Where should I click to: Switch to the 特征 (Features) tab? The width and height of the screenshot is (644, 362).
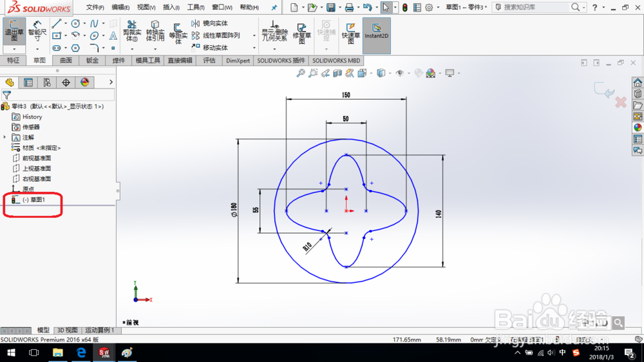point(13,61)
